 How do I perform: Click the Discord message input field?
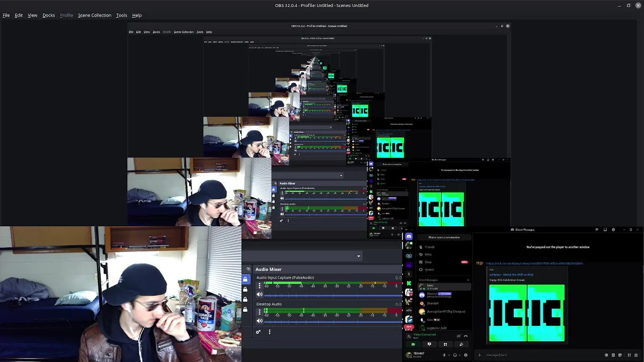pos(543,355)
